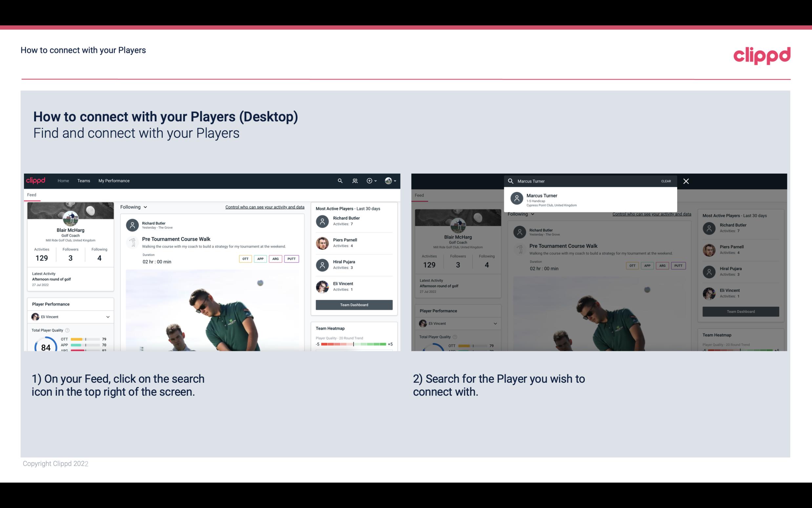Click the Home tab in navigation bar
This screenshot has width=812, height=508.
pos(63,180)
